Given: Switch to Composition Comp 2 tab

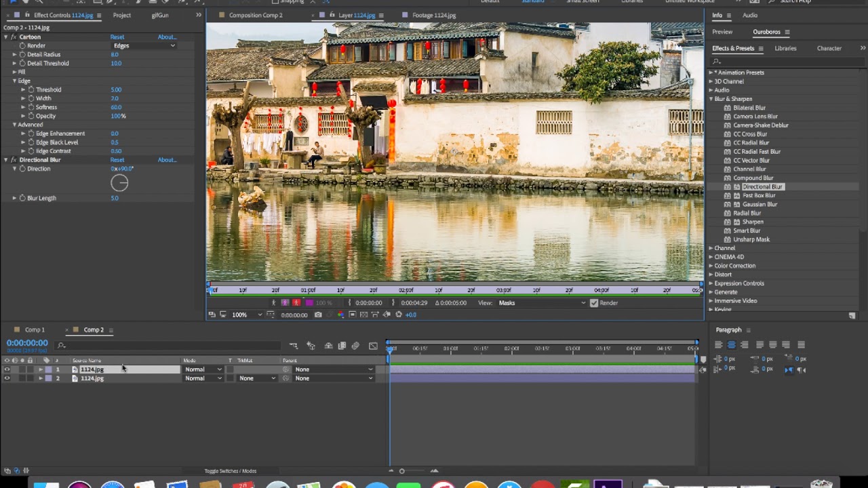Looking at the screenshot, I should (x=256, y=15).
